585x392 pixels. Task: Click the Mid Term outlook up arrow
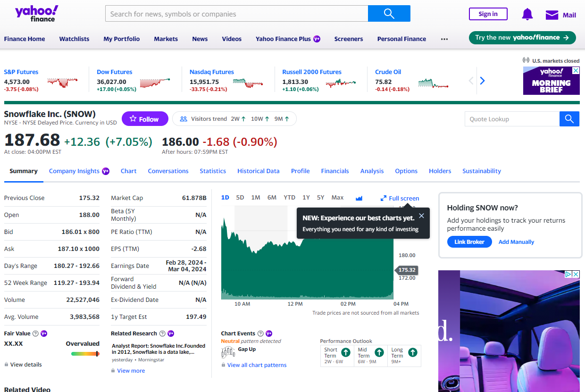pyautogui.click(x=379, y=352)
